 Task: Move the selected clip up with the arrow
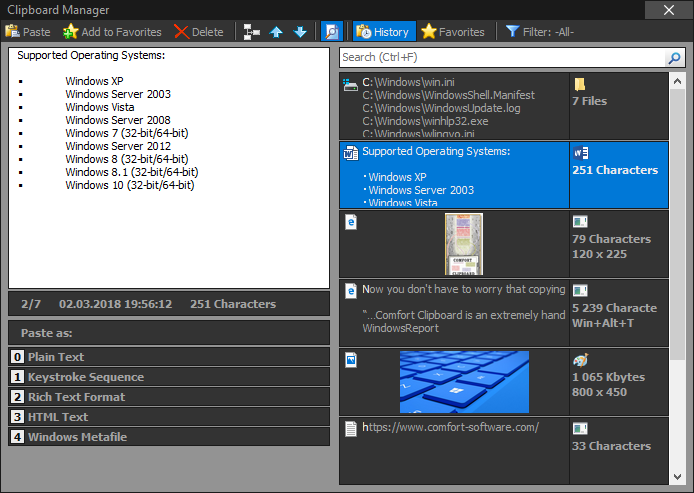pyautogui.click(x=277, y=32)
